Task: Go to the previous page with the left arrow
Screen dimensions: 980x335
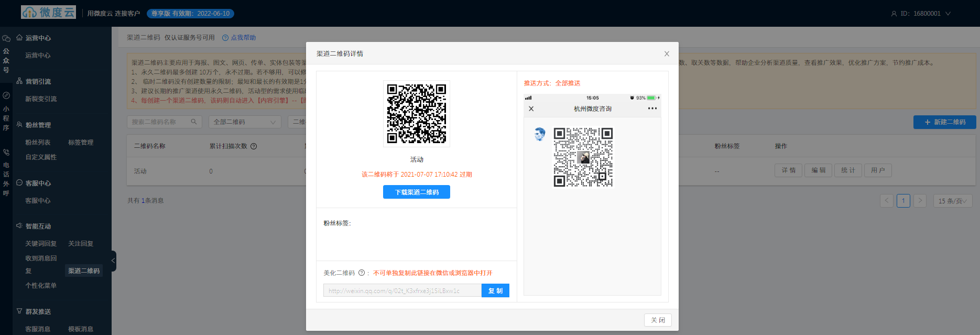Action: pos(887,201)
